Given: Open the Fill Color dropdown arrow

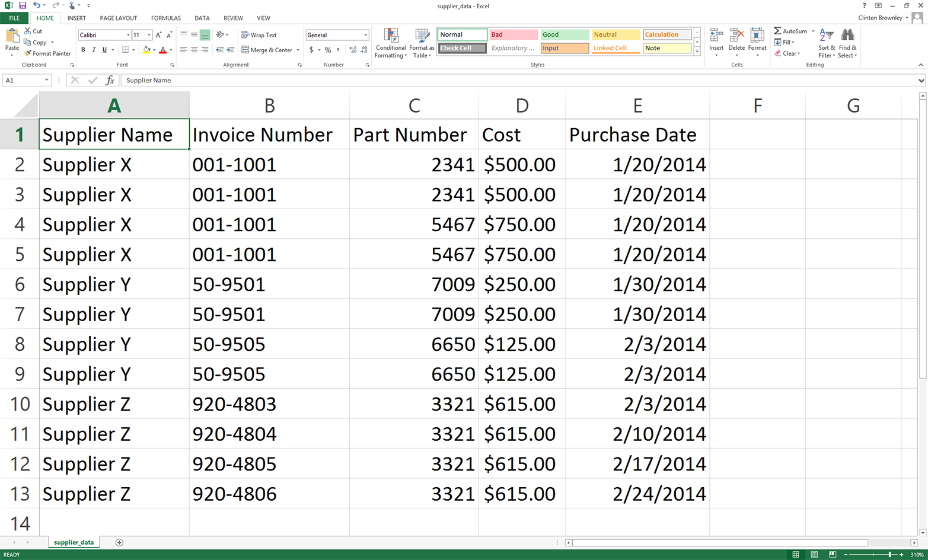Looking at the screenshot, I should pyautogui.click(x=154, y=50).
